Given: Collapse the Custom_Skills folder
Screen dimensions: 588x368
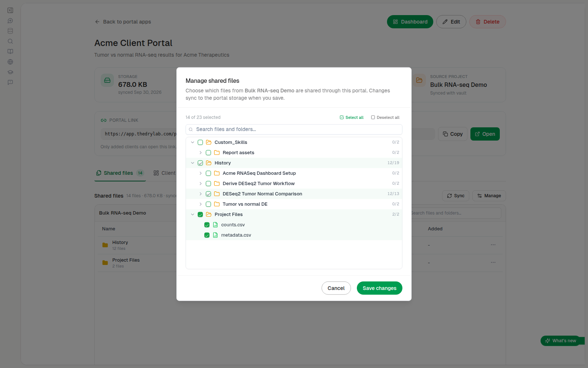Looking at the screenshot, I should [193, 142].
